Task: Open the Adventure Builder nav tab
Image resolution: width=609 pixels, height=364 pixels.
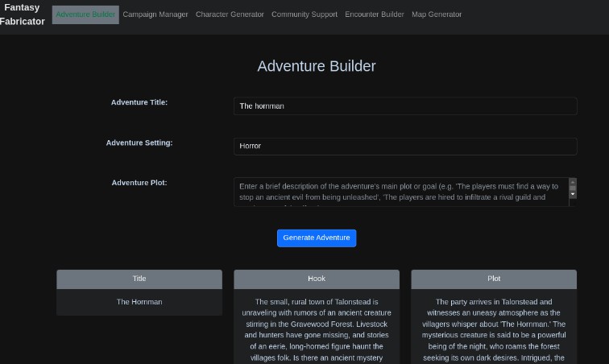Action: [x=85, y=14]
